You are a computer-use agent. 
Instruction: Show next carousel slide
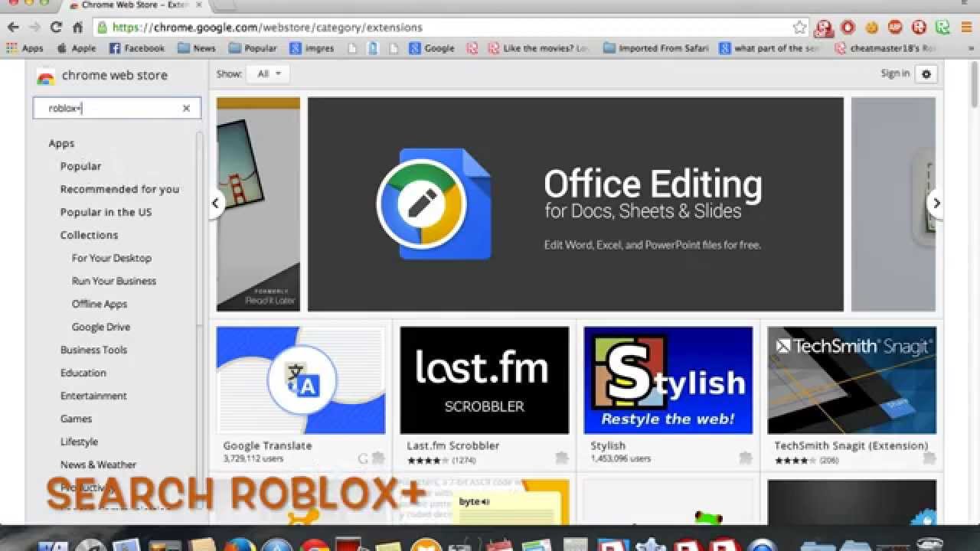pos(936,204)
